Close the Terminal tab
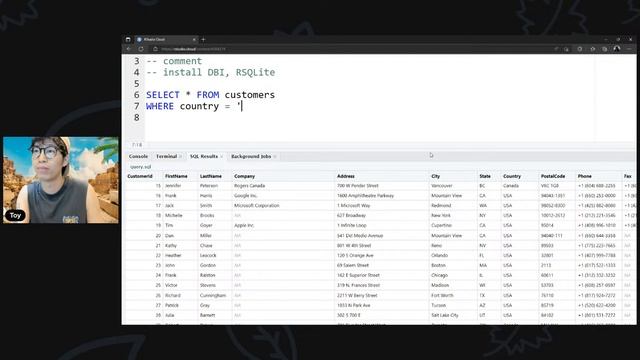Viewport: 640px width, 360px height. (180, 157)
